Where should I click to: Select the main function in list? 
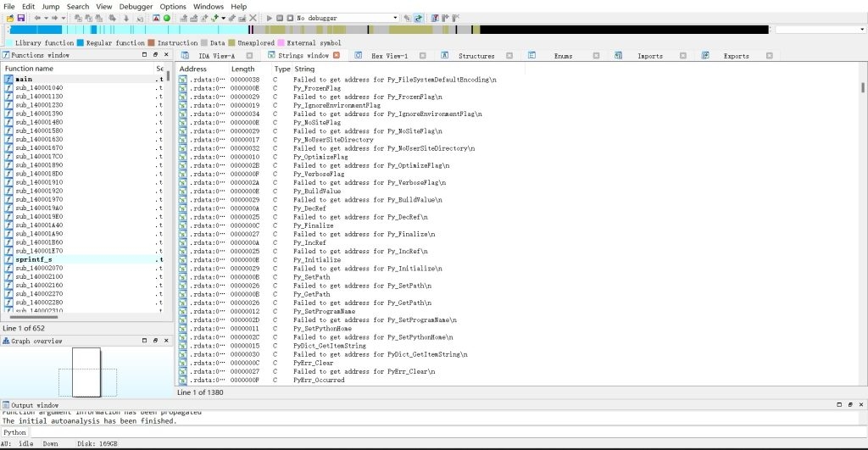point(24,79)
